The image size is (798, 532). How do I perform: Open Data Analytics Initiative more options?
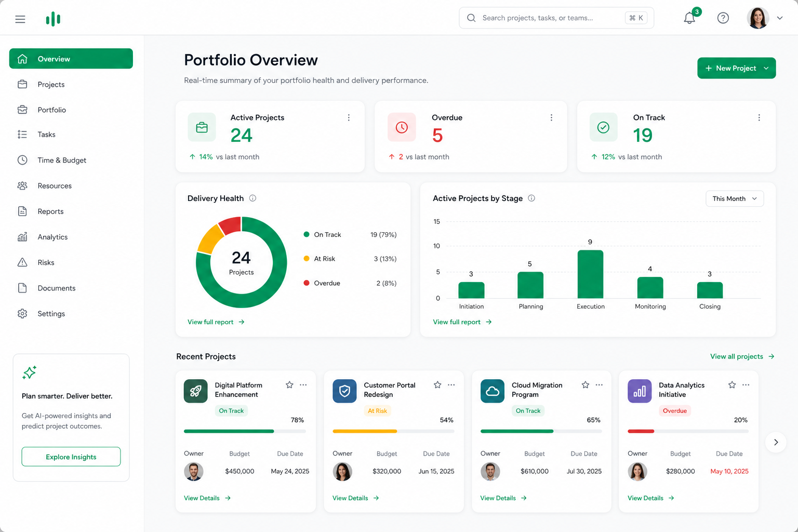[746, 385]
